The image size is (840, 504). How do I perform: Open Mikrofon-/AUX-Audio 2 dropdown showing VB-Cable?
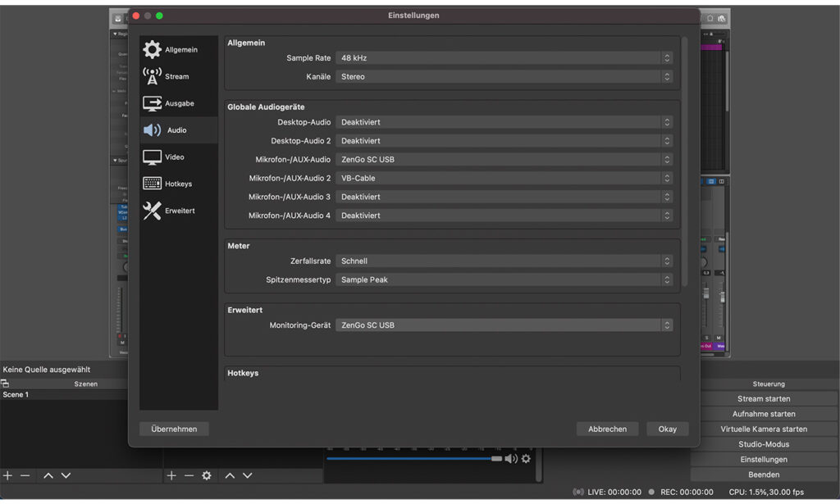click(x=504, y=178)
